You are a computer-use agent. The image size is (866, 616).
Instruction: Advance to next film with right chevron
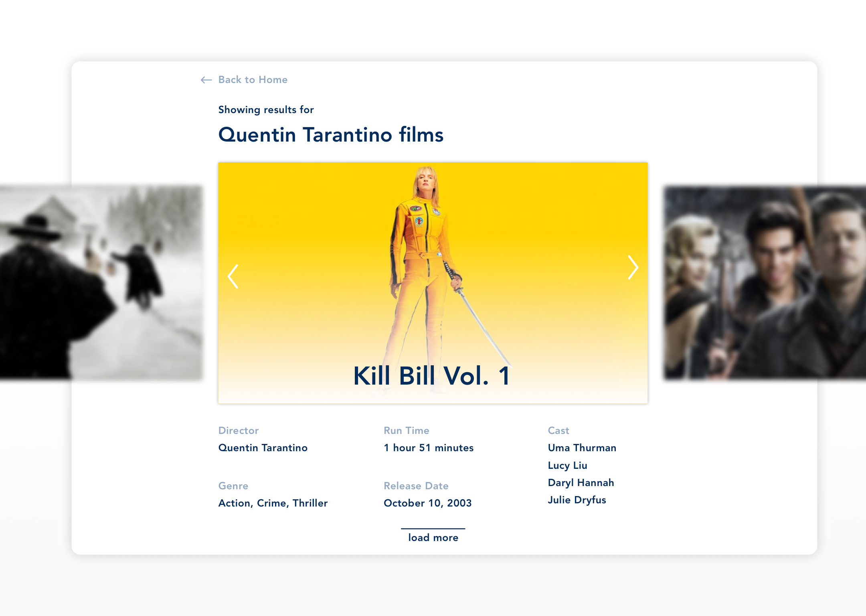click(633, 267)
